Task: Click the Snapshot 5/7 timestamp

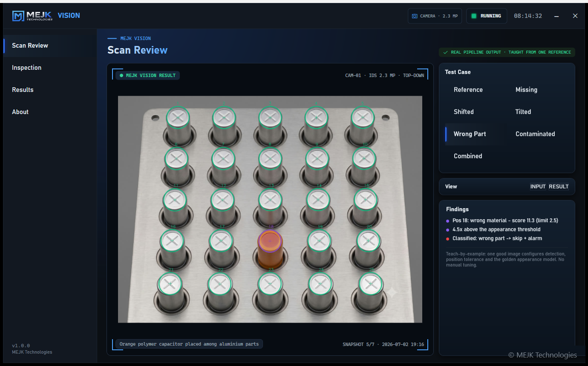Action: [x=383, y=344]
